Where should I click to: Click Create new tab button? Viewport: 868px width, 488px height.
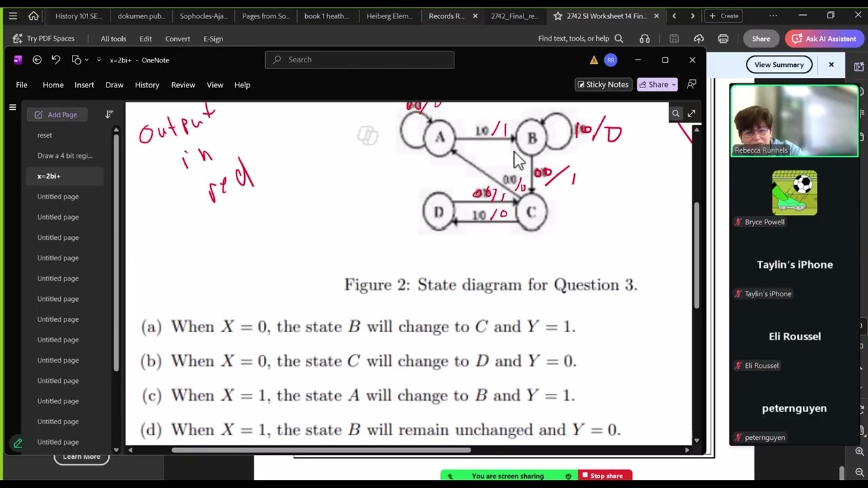[724, 16]
